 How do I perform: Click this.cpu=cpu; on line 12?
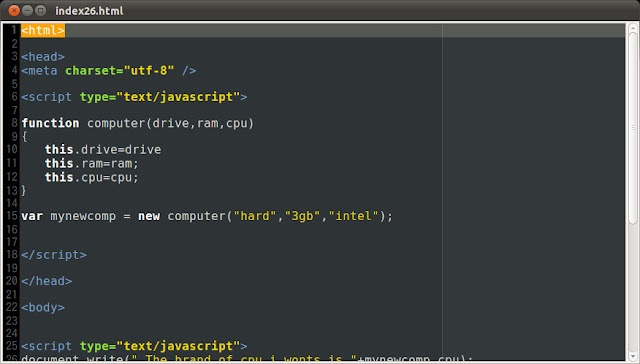pos(92,178)
